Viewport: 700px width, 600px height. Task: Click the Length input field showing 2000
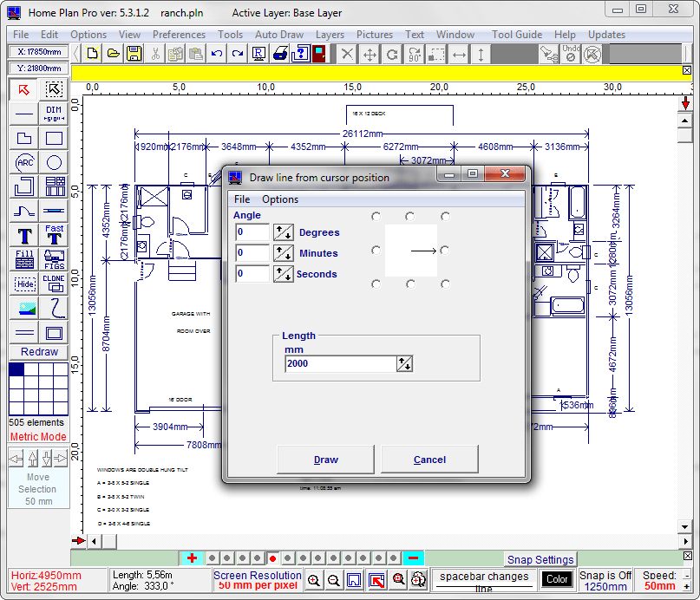coord(341,363)
